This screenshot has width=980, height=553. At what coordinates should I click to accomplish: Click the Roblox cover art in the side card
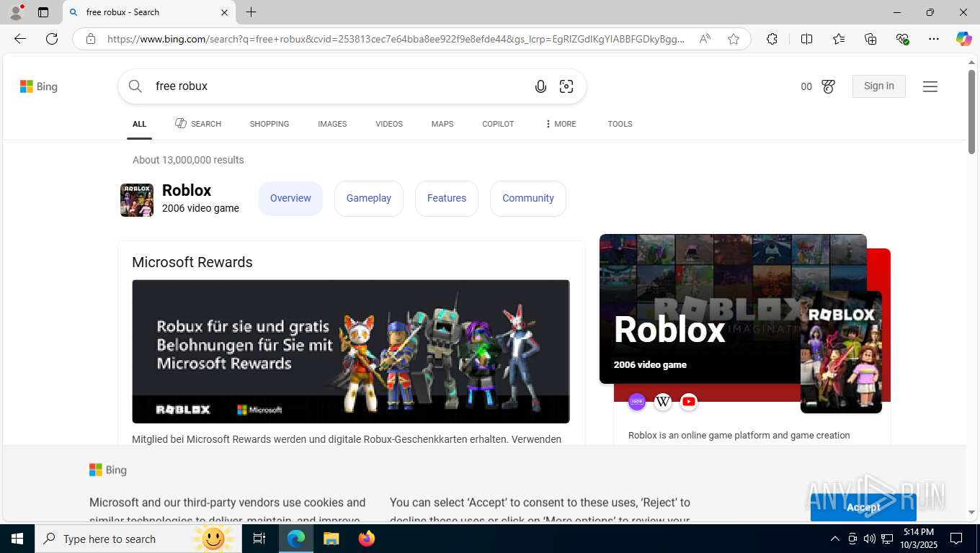coord(841,352)
